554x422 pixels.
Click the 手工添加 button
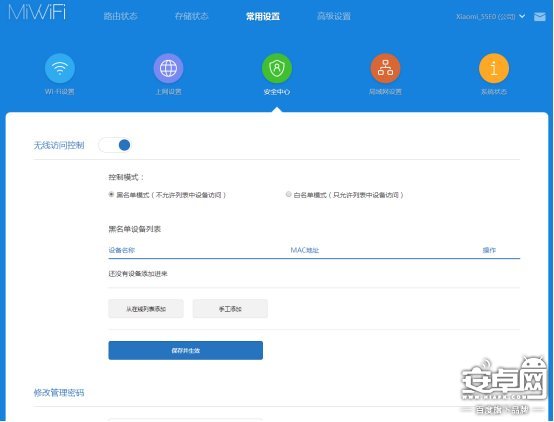(230, 309)
